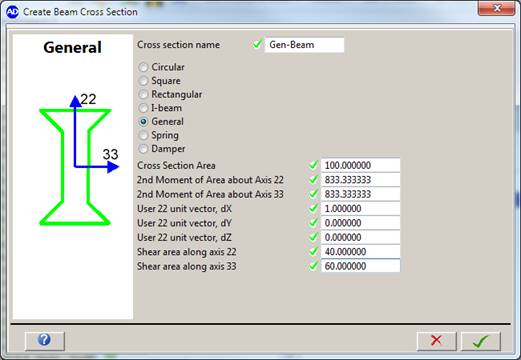The image size is (521, 360).
Task: Click the 'Shear area along axis 33' label
Action: (187, 266)
